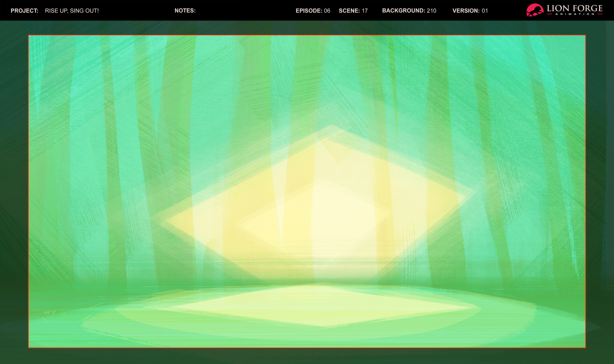Screen dimensions: 614x364
Task: Click the 'LION FORGE' wordmark text
Action: [575, 9]
